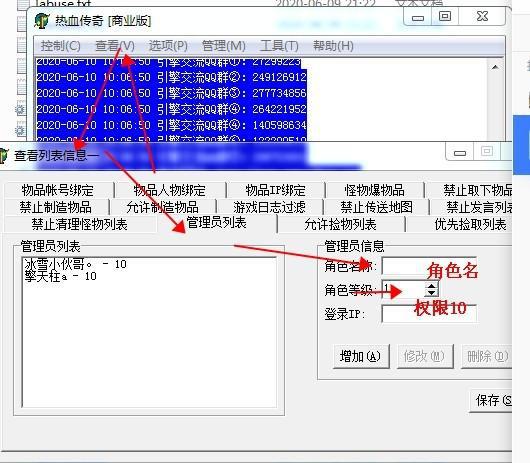Viewport: 530px width, 463px height.
Task: Open the 控制(C) menu
Action: [x=61, y=46]
